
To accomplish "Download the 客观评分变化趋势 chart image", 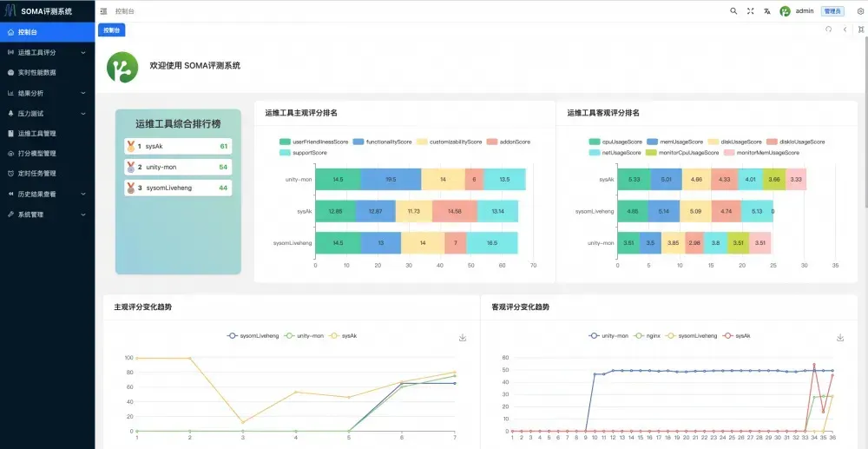I will coord(839,338).
